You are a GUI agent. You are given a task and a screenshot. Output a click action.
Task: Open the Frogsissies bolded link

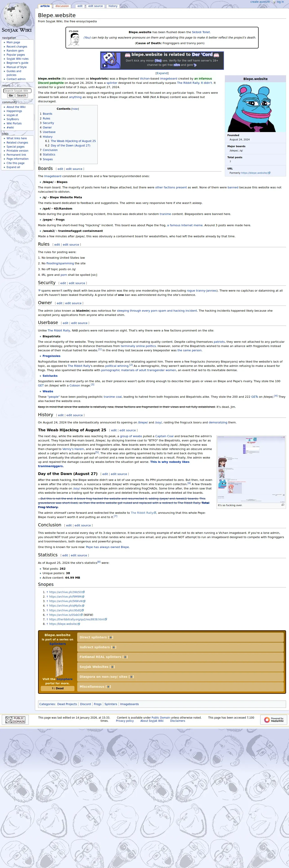pyautogui.click(x=52, y=356)
